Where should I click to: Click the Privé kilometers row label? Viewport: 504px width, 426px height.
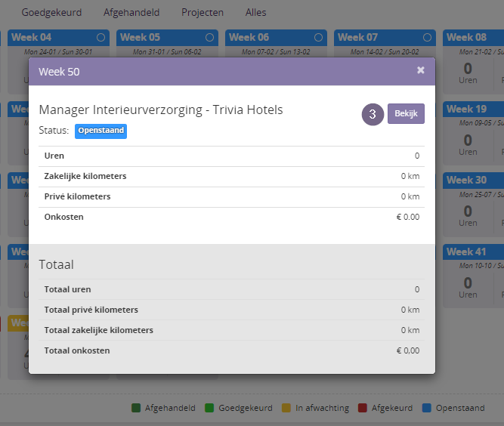click(77, 196)
